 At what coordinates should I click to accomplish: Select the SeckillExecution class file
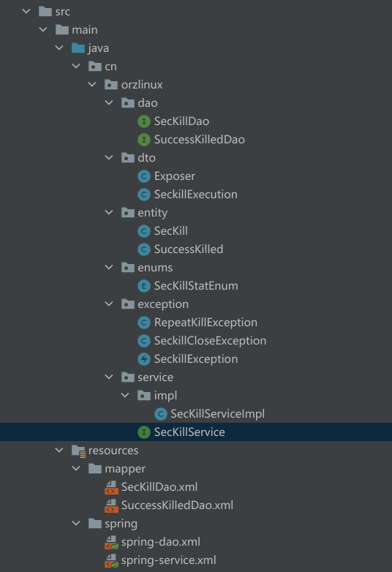pos(196,195)
